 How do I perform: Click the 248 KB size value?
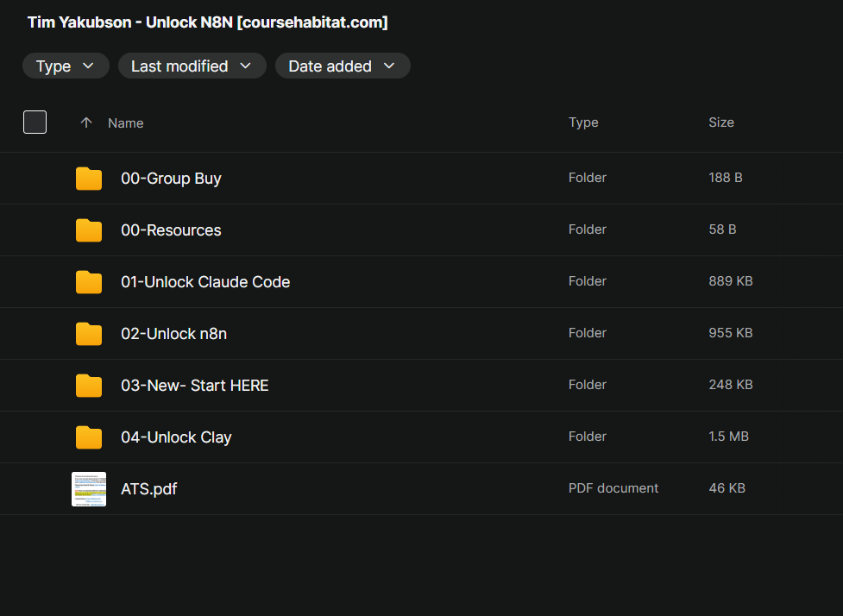(x=731, y=385)
